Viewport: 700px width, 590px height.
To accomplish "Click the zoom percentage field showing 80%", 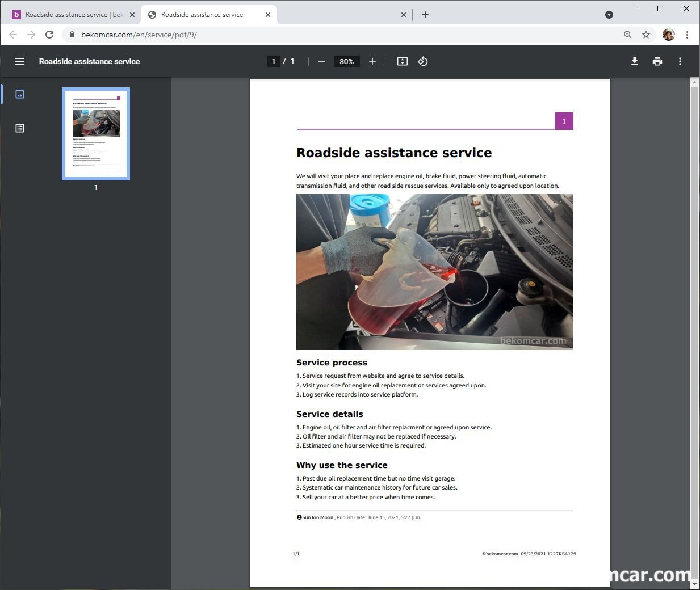I will (346, 61).
